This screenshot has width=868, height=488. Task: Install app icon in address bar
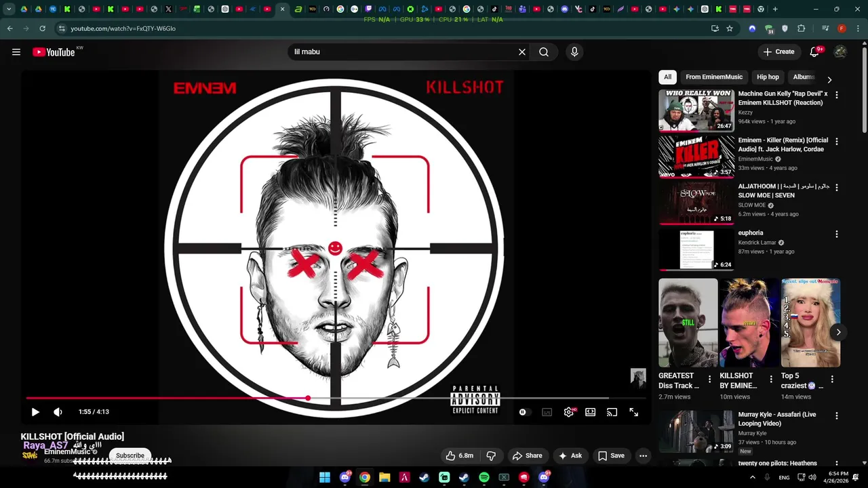click(x=715, y=28)
